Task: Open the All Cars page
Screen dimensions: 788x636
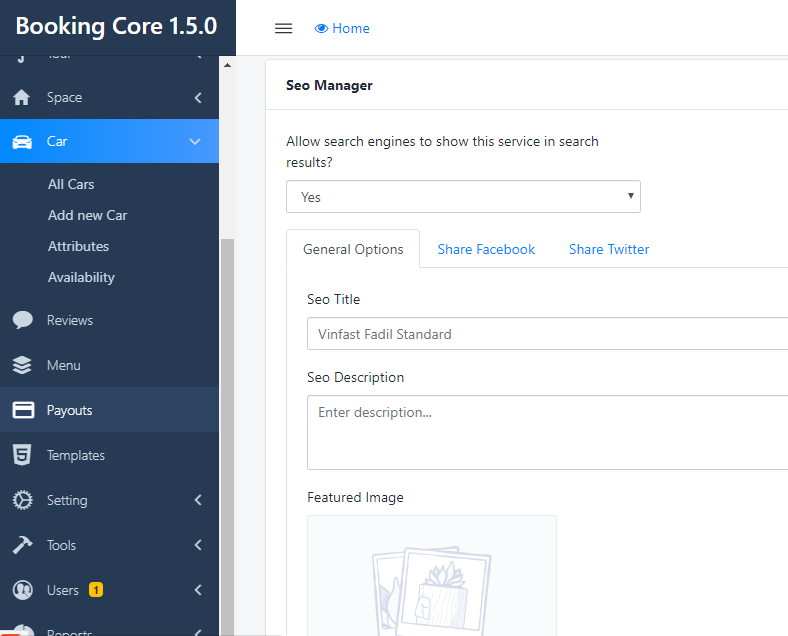Action: point(71,184)
